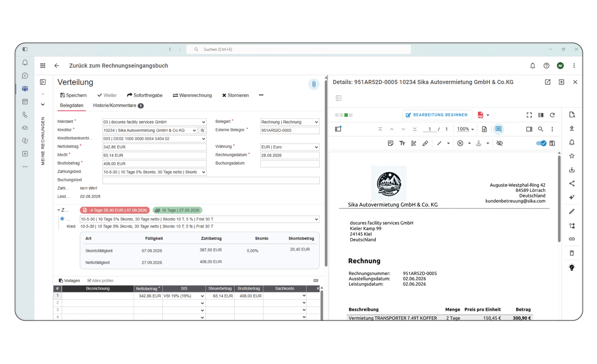
Task: Switch to the Belegdaten tab
Action: click(72, 105)
